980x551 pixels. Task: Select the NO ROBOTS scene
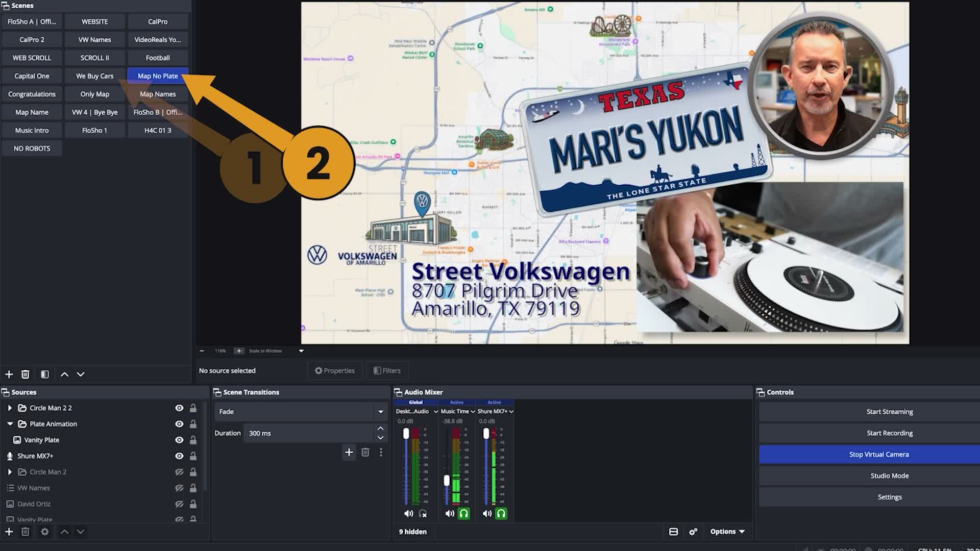(x=32, y=148)
